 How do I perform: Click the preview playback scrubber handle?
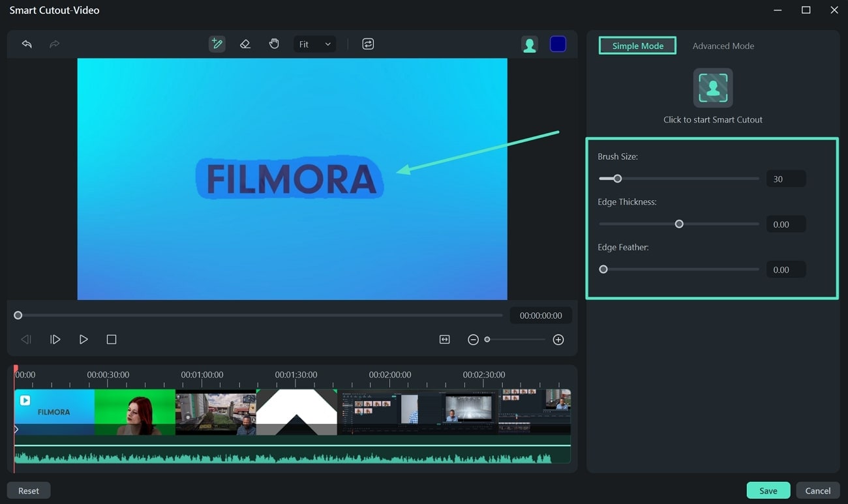point(18,315)
